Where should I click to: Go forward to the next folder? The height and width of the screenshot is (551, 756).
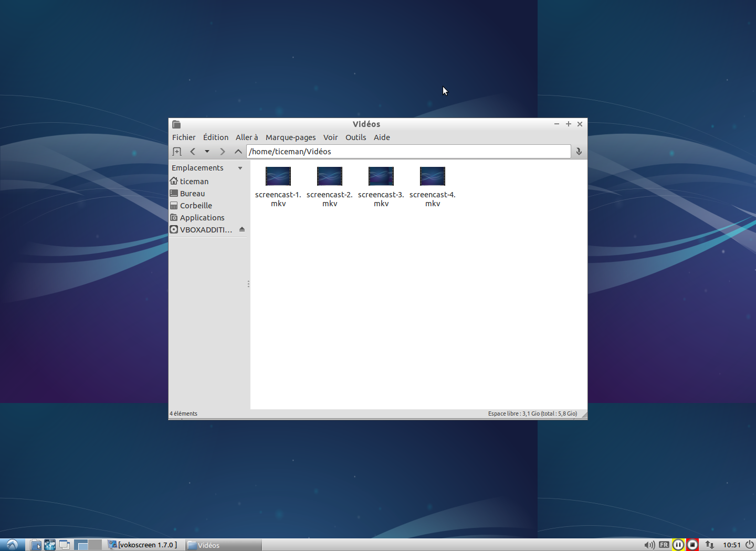tap(222, 152)
